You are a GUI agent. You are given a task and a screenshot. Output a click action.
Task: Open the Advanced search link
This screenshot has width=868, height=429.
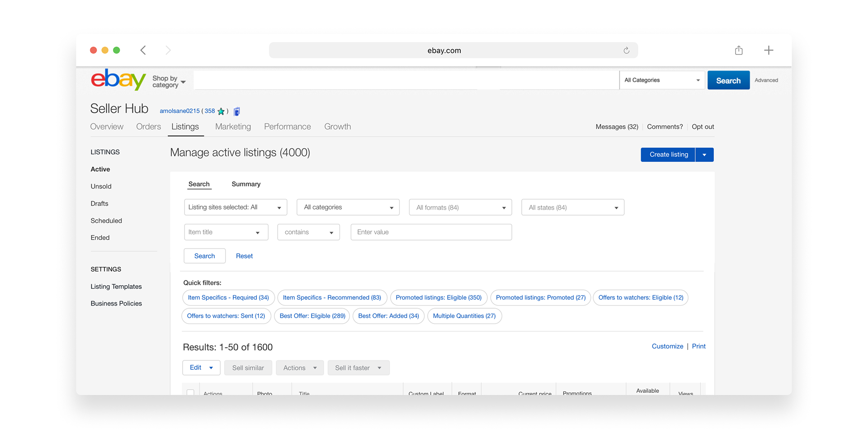pyautogui.click(x=766, y=80)
